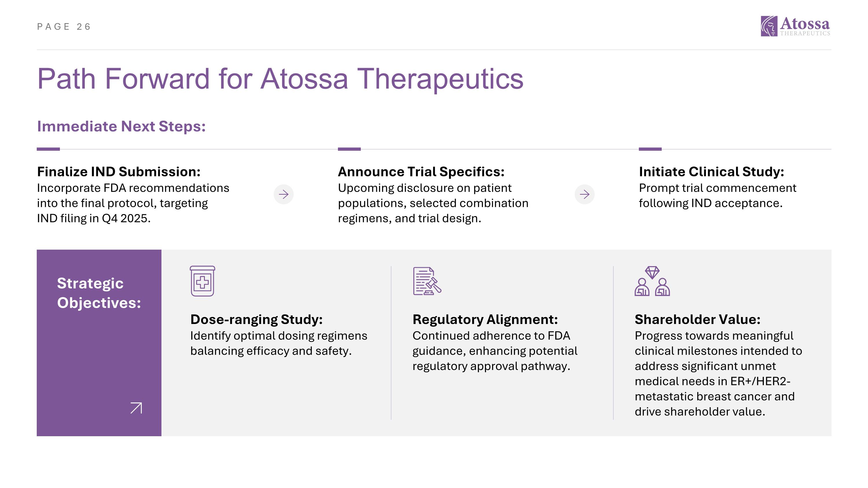Click the Immediate Next Steps heading
The image size is (868, 488).
point(121,127)
